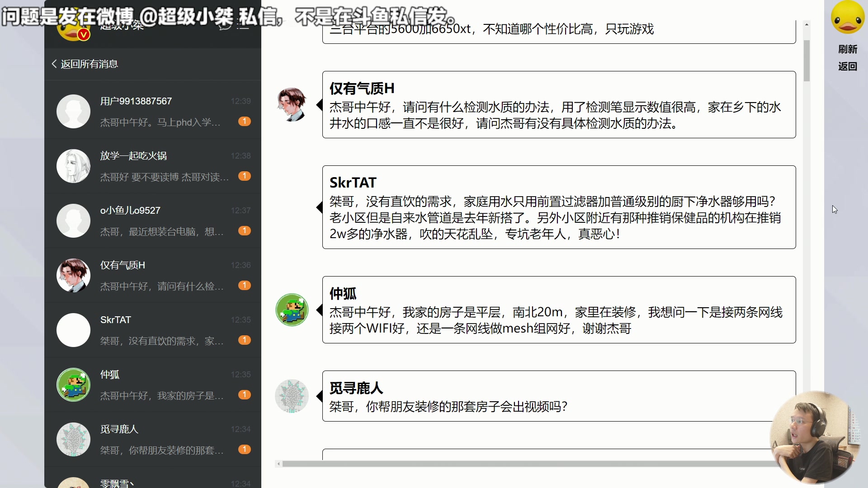Click the vertical scrollbar thumb
The image size is (868, 488).
(807, 61)
